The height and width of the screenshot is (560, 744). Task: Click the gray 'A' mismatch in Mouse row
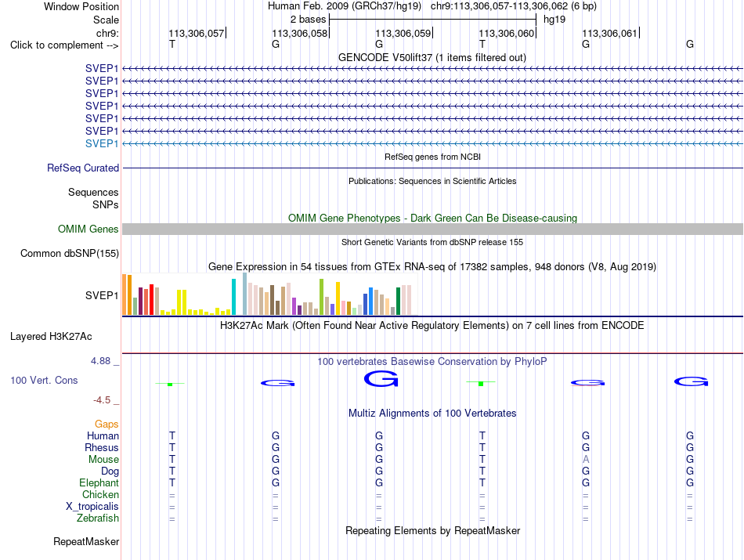tap(586, 460)
